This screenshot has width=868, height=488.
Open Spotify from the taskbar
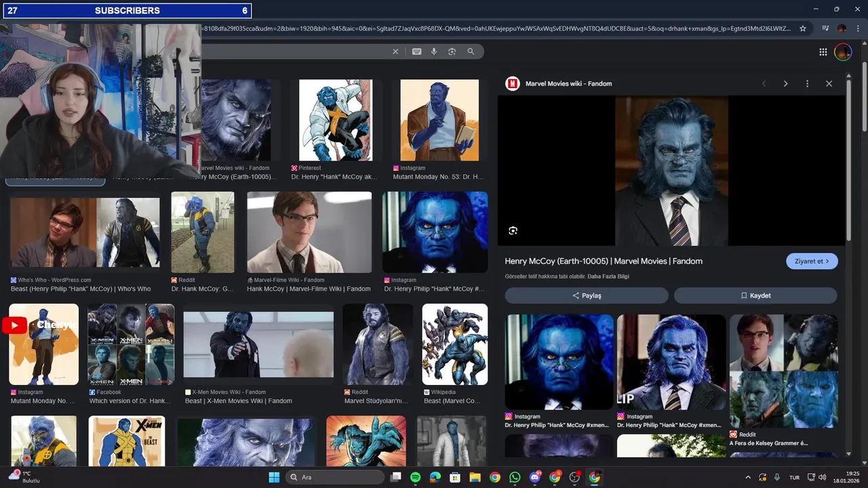pos(416,477)
